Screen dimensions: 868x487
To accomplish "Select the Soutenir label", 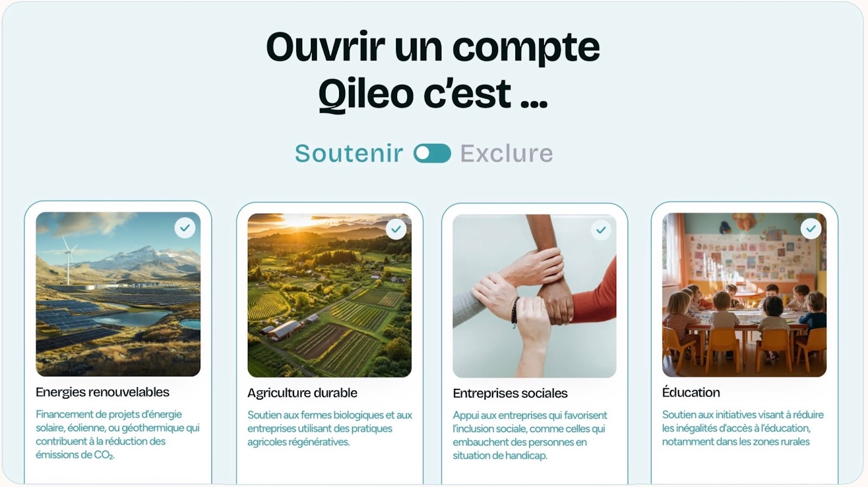I will pos(349,153).
